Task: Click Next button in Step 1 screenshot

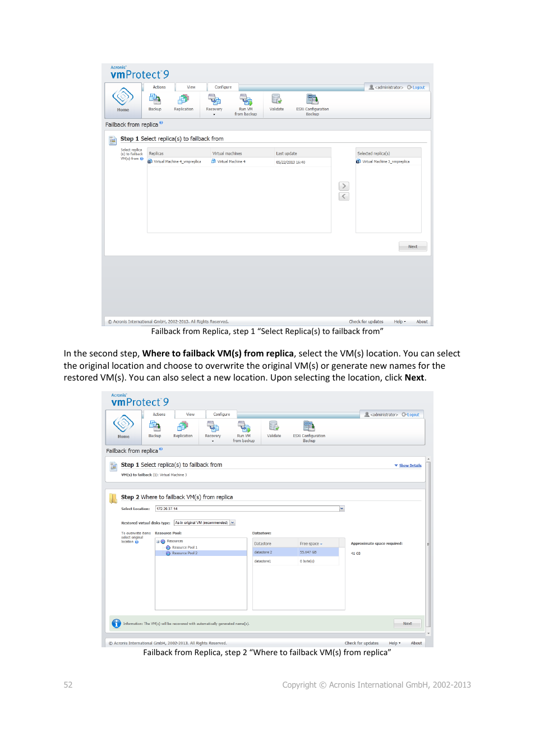Action: tap(413, 247)
